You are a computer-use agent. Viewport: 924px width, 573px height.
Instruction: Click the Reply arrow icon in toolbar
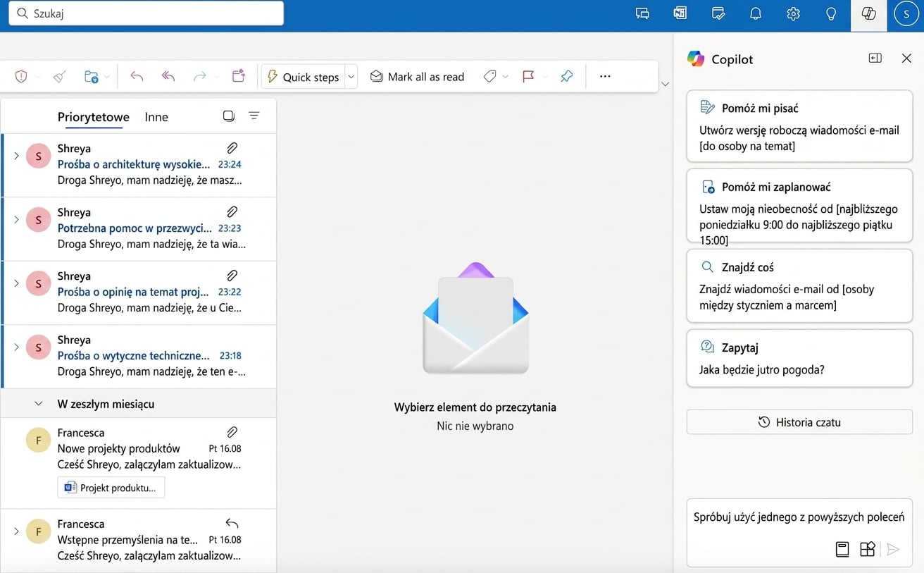click(137, 76)
